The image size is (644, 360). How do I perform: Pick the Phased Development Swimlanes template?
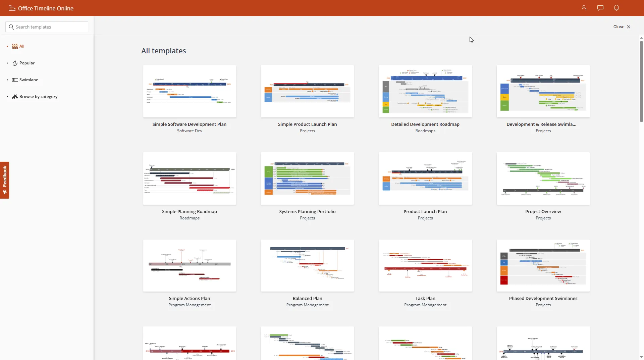tap(543, 265)
